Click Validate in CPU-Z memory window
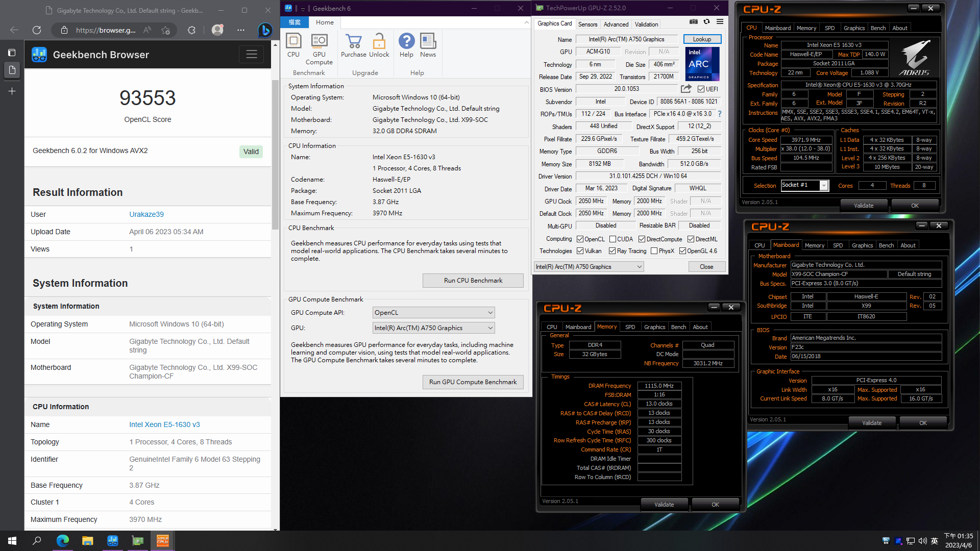Image resolution: width=980 pixels, height=551 pixels. 664,505
